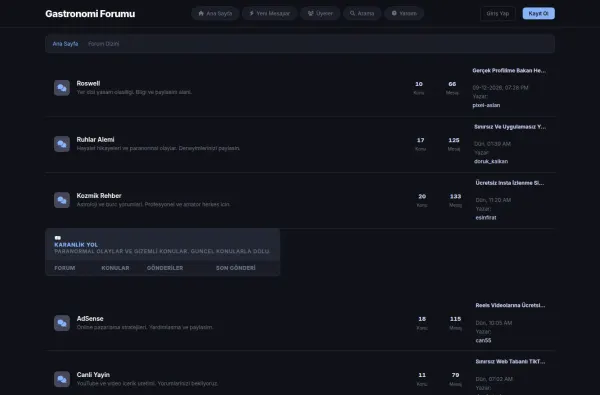
Task: Click Canli Yayin topic count '11'
Action: coord(422,375)
